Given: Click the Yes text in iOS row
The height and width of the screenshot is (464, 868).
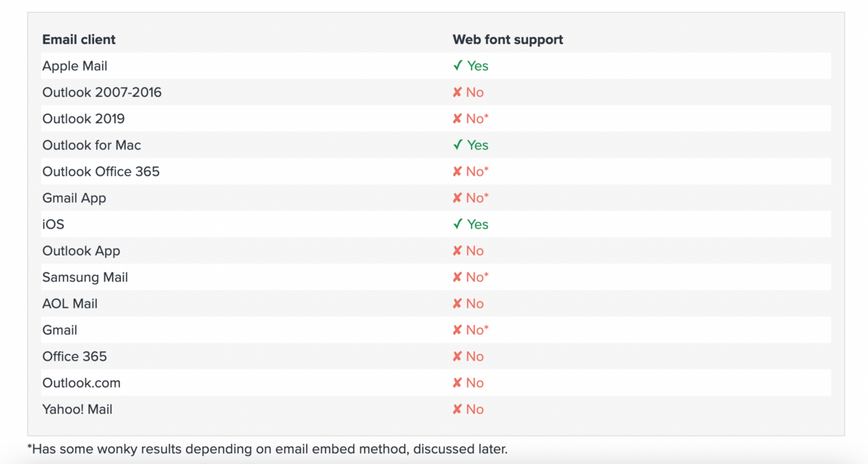Looking at the screenshot, I should 477,224.
